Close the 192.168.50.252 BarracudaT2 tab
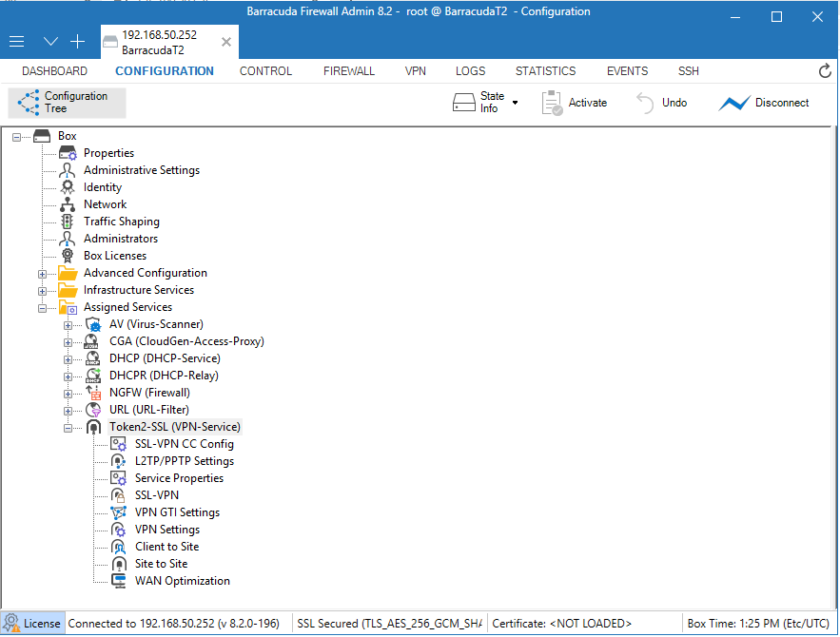 click(x=226, y=42)
